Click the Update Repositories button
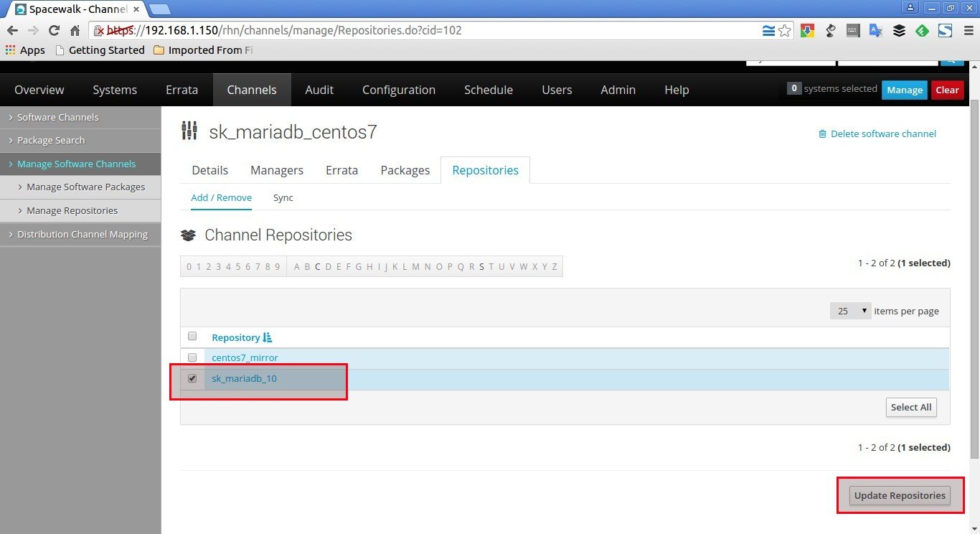980x534 pixels. pyautogui.click(x=900, y=496)
